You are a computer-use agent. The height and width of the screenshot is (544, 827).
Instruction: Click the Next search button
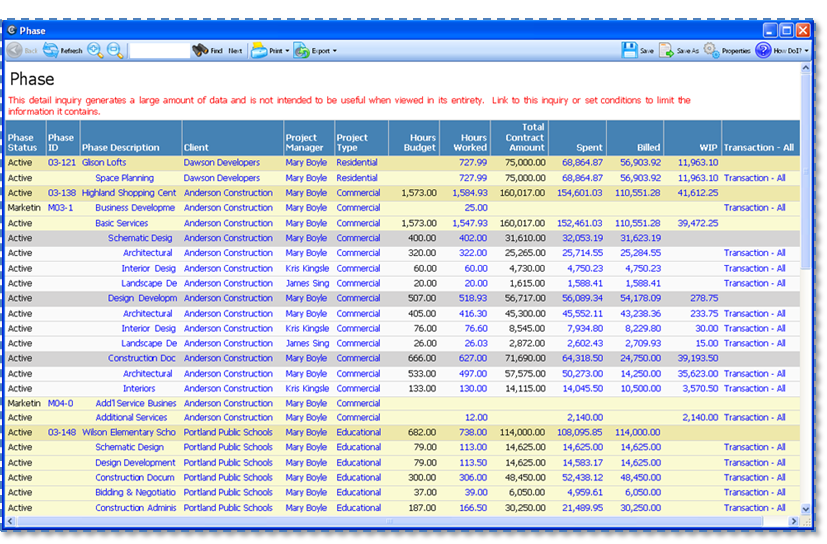coord(235,50)
